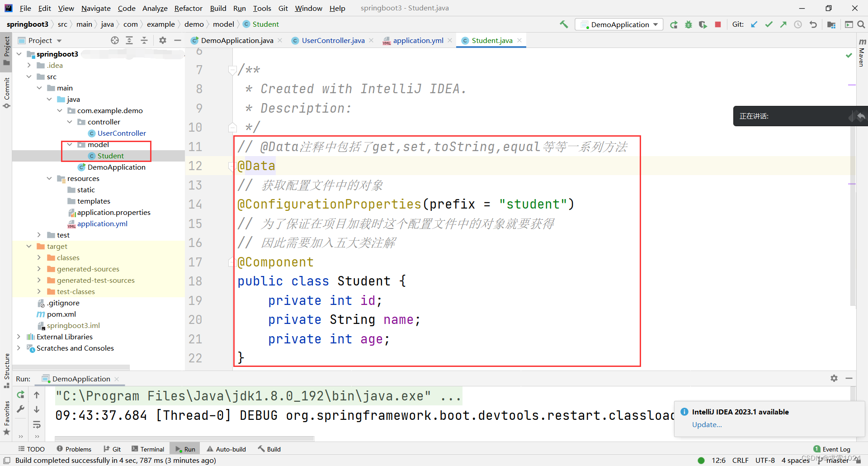Collapse the controller package
The height and width of the screenshot is (466, 868).
pyautogui.click(x=70, y=122)
